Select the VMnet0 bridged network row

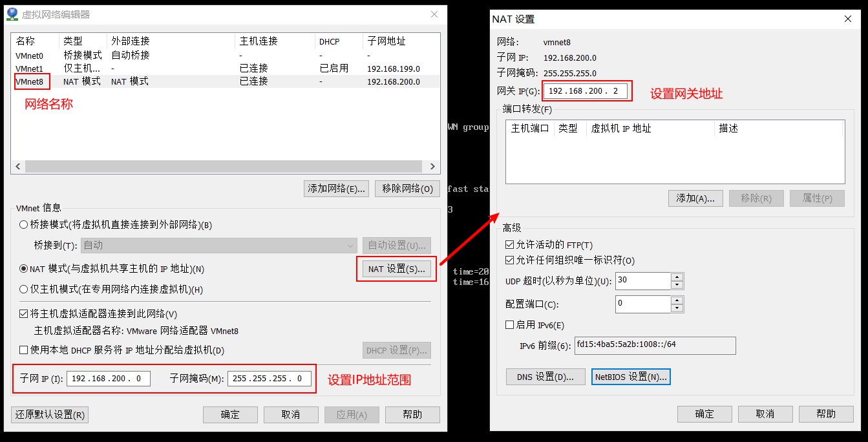(30, 56)
